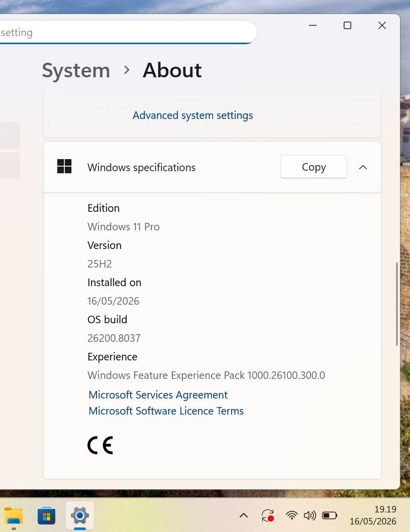
Task: Open Microsoft Software Licence Terms link
Action: tap(166, 411)
